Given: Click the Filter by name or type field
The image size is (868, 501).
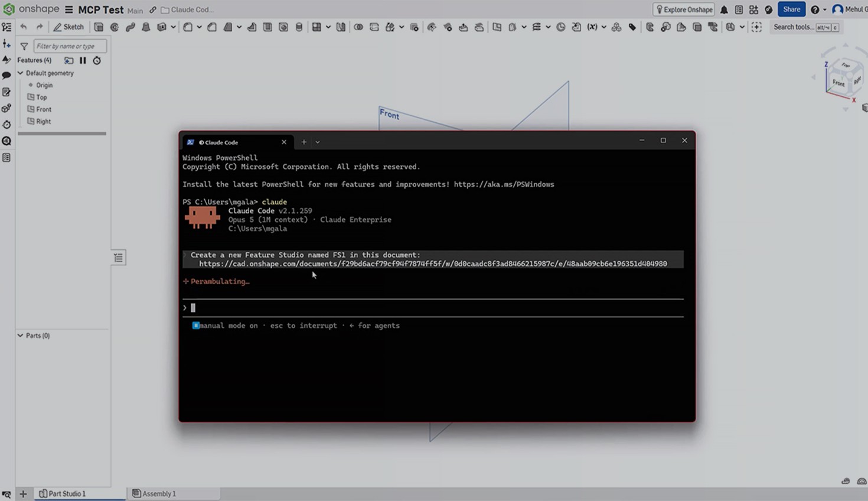Looking at the screenshot, I should pyautogui.click(x=70, y=46).
